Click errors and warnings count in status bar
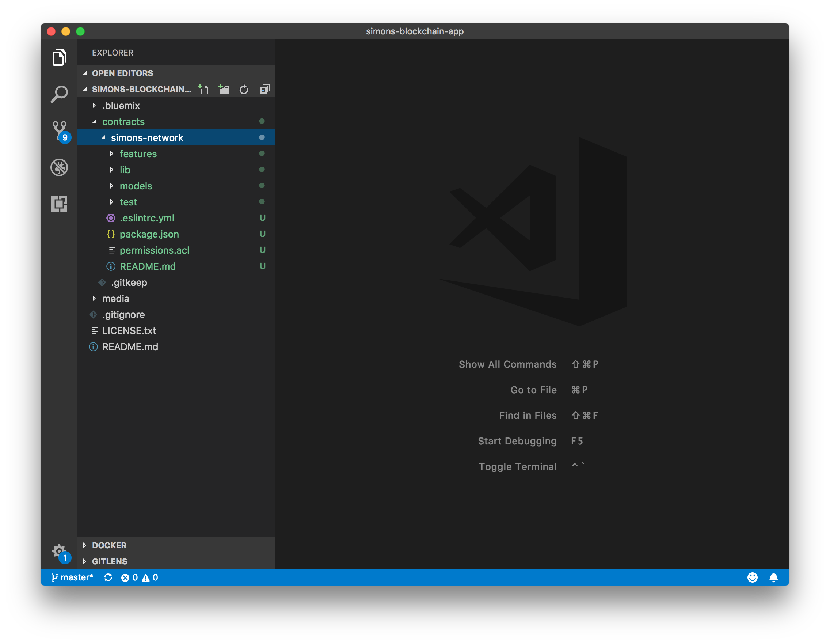Screen dimensions: 830x644 (x=140, y=577)
